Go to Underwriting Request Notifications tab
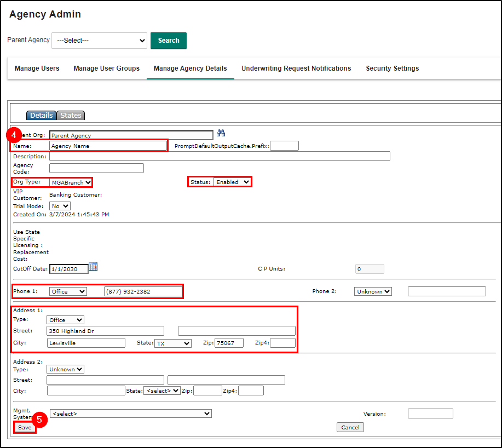Screen dimensions: 502x448 coord(296,68)
